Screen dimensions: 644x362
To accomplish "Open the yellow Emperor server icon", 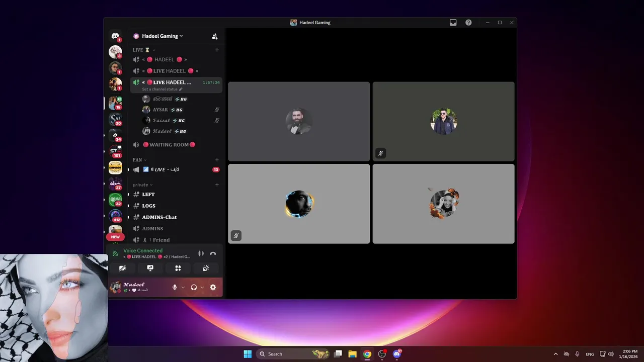I will (115, 167).
